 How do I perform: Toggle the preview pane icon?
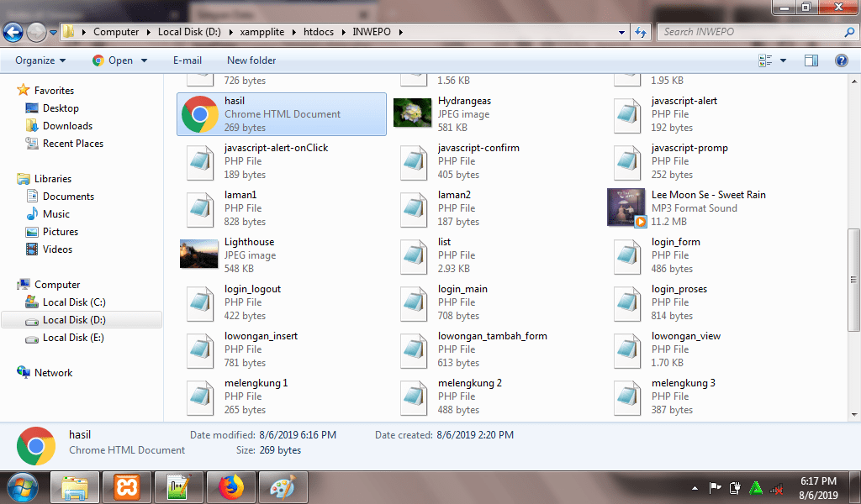(x=811, y=60)
